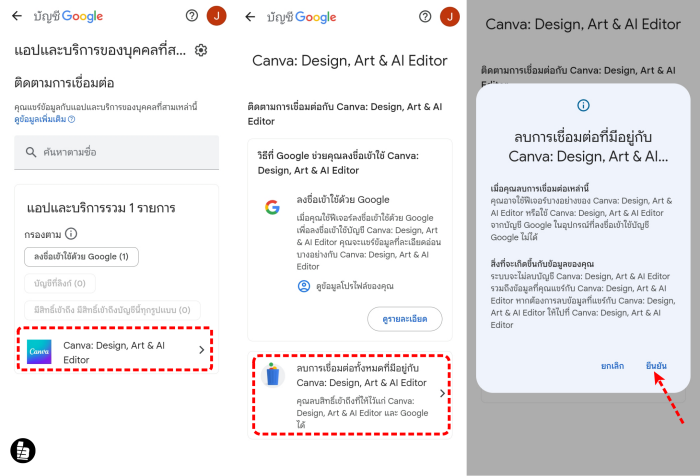Click the info icon in the confirmation dialog

pyautogui.click(x=583, y=105)
